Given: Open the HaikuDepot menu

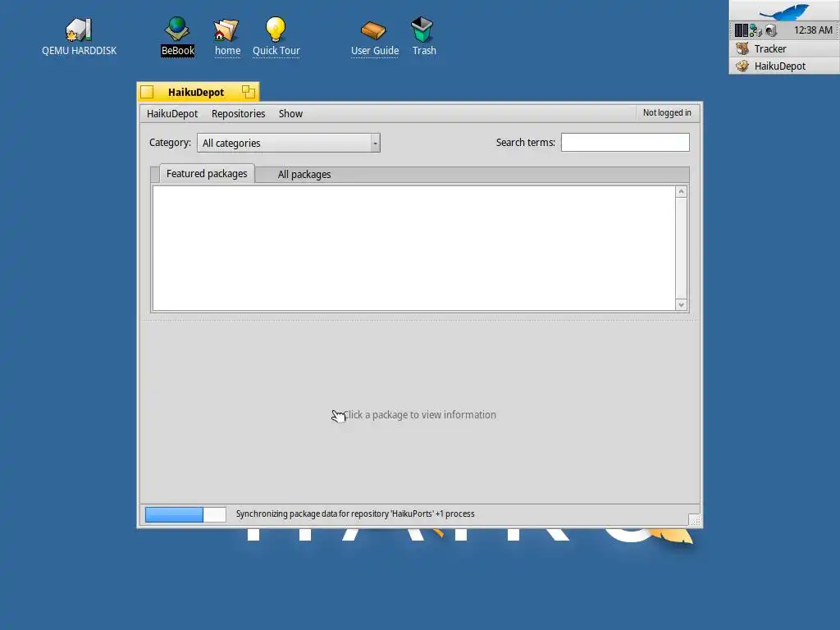Looking at the screenshot, I should (x=172, y=113).
